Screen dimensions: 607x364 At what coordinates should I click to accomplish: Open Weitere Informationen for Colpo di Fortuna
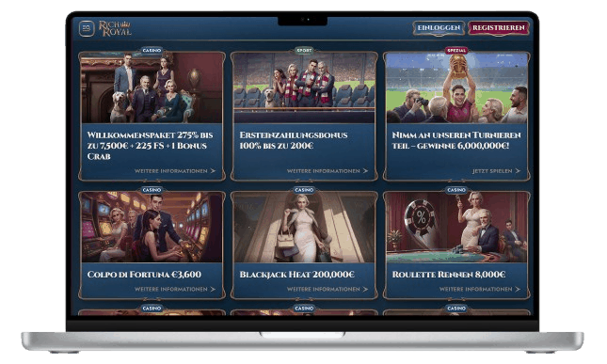click(175, 290)
